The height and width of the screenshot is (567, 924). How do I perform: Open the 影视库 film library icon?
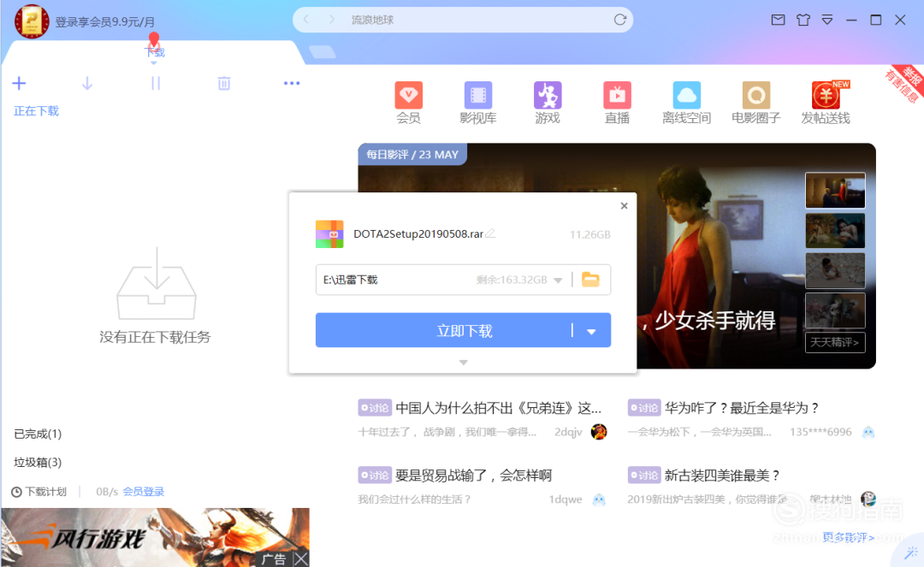click(478, 103)
